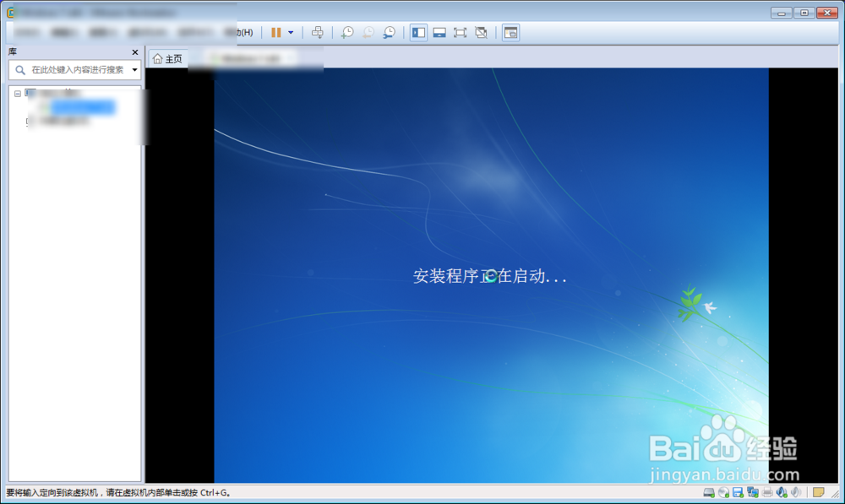Click the hard disk status icon
This screenshot has height=504, width=845.
pos(709,492)
